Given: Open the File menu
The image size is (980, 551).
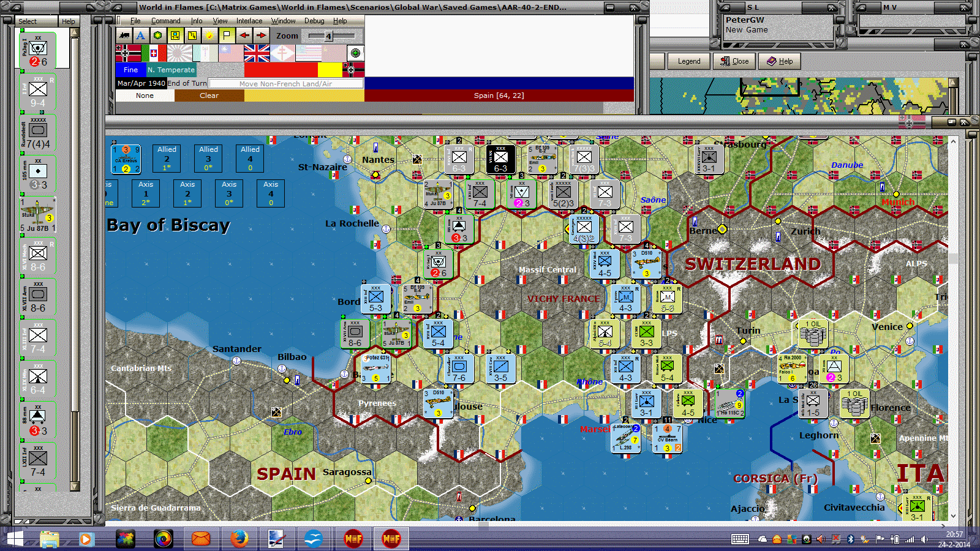Looking at the screenshot, I should [x=135, y=21].
